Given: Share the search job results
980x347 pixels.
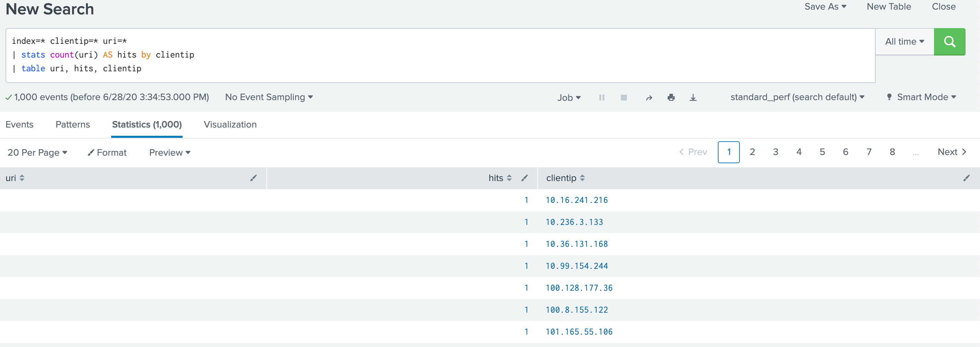Looking at the screenshot, I should coord(648,97).
